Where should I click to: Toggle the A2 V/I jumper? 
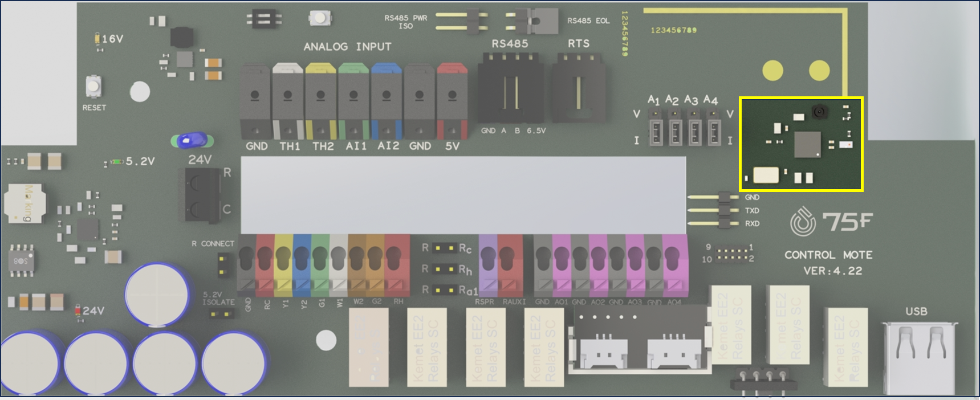675,126
